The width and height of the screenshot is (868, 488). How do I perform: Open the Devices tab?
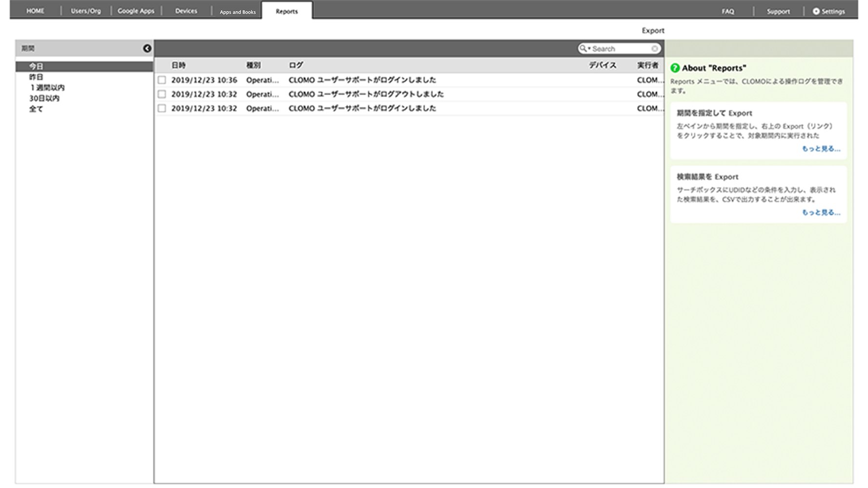186,11
